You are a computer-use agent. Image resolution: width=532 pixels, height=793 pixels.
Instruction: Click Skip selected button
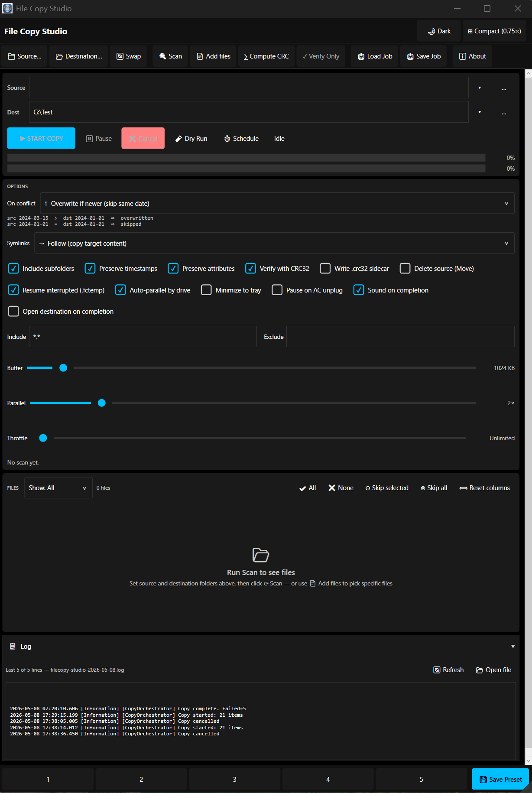387,488
